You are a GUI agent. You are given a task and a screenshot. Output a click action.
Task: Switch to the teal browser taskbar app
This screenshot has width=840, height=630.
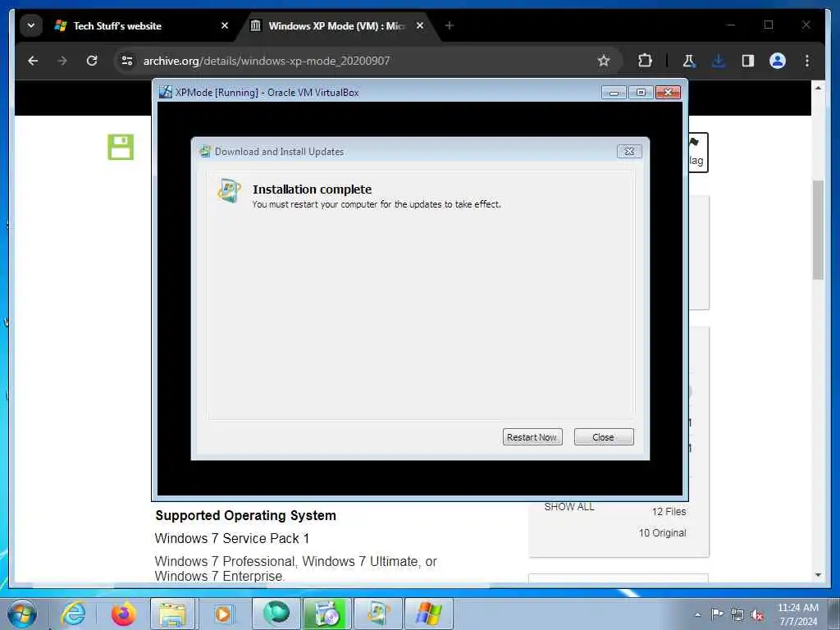pos(276,614)
